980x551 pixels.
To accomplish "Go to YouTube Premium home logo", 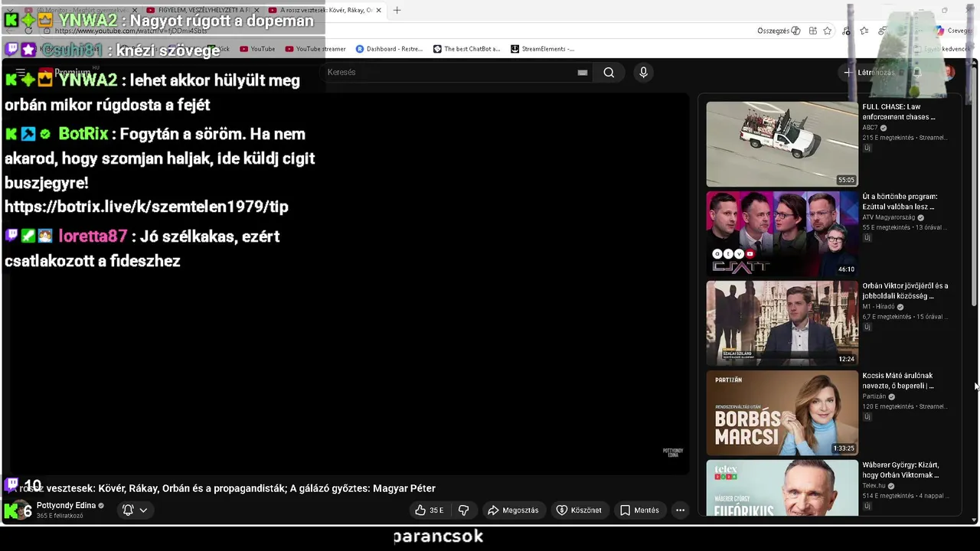I will point(66,73).
